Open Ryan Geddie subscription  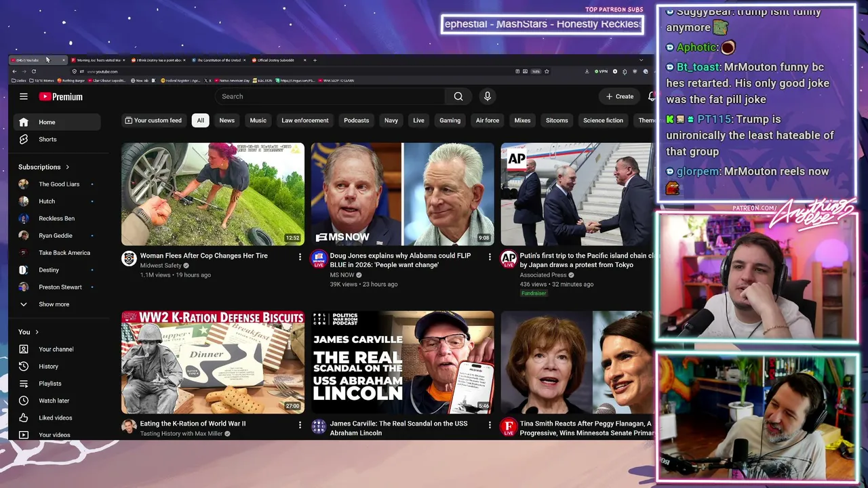[57, 235]
